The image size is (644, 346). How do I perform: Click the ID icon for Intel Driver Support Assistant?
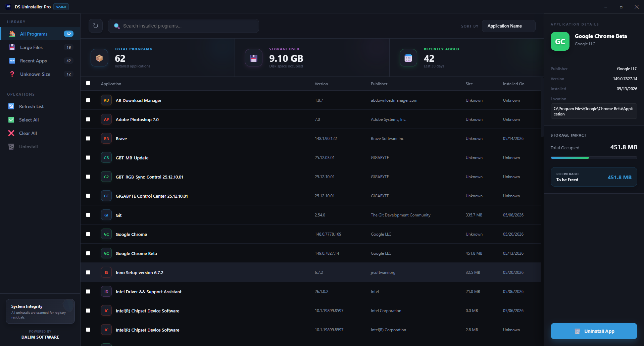(x=106, y=292)
